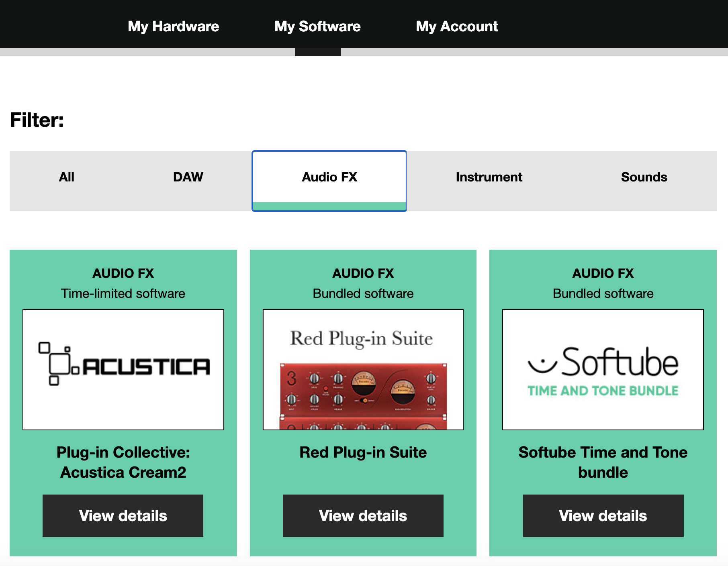Click the Plug-in Collective: Acustica Cream2 title
The width and height of the screenshot is (728, 566).
pos(123,462)
